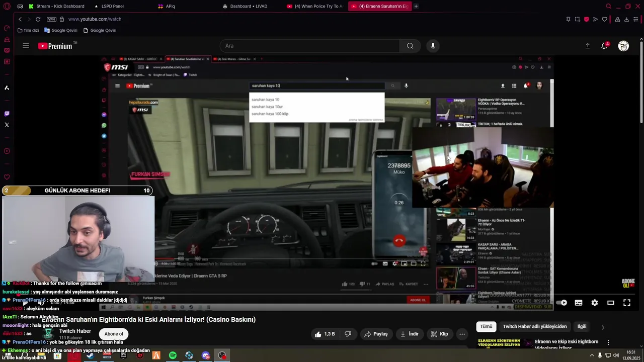Open the YouTube guide hamburger menu
Image resolution: width=644 pixels, height=362 pixels.
[26, 46]
